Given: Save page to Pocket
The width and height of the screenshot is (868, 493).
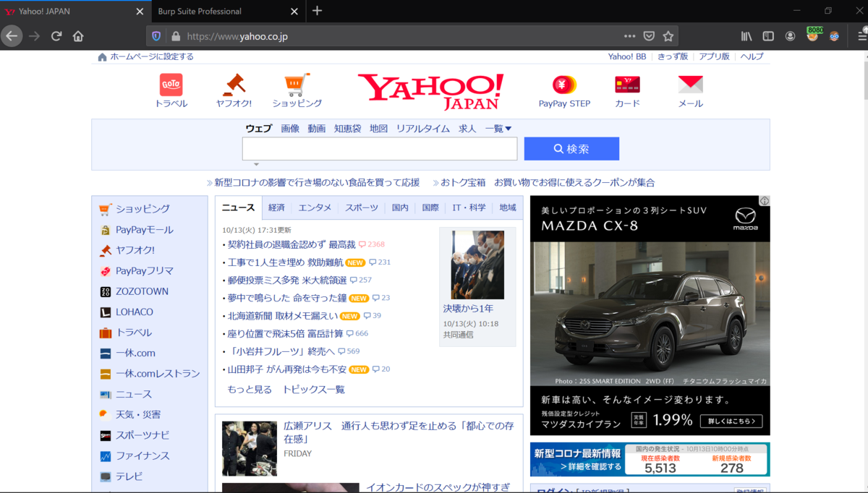Looking at the screenshot, I should coord(649,36).
